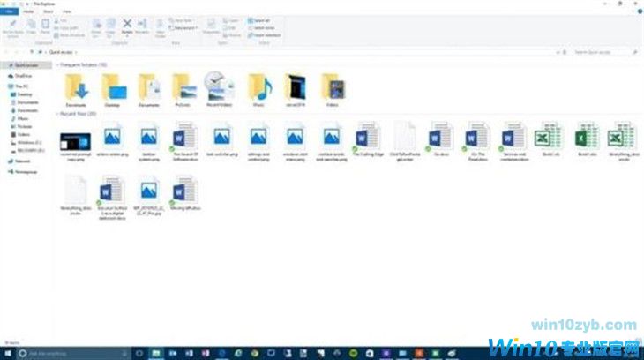
Task: Collapse the Frequent folders group
Action: 57,65
